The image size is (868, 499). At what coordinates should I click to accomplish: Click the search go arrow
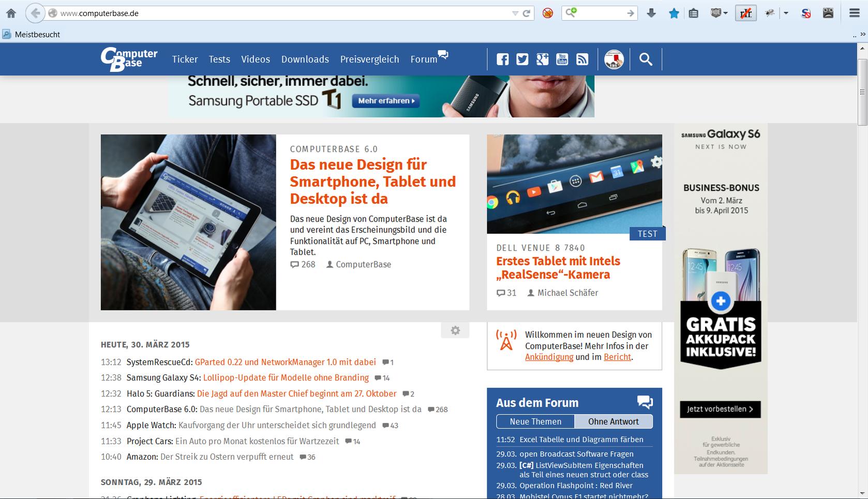point(630,13)
